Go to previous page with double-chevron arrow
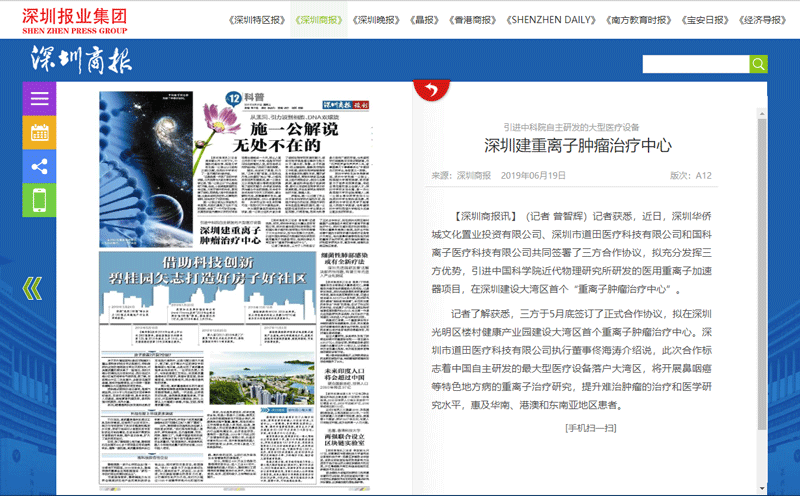The width and height of the screenshot is (800, 496). [32, 288]
